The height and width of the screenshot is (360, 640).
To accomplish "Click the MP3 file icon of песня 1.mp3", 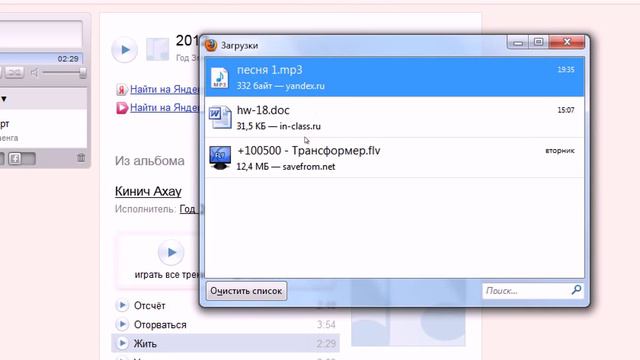I will (220, 78).
